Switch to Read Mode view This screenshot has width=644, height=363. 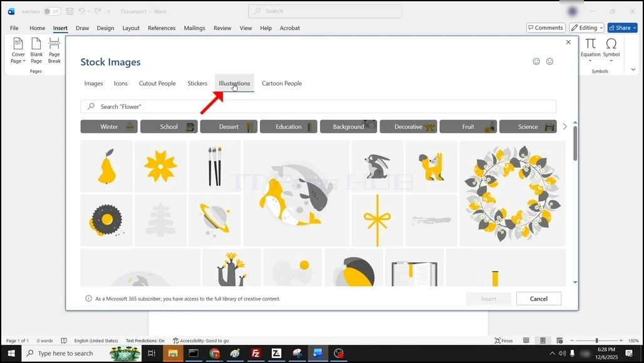[526, 340]
